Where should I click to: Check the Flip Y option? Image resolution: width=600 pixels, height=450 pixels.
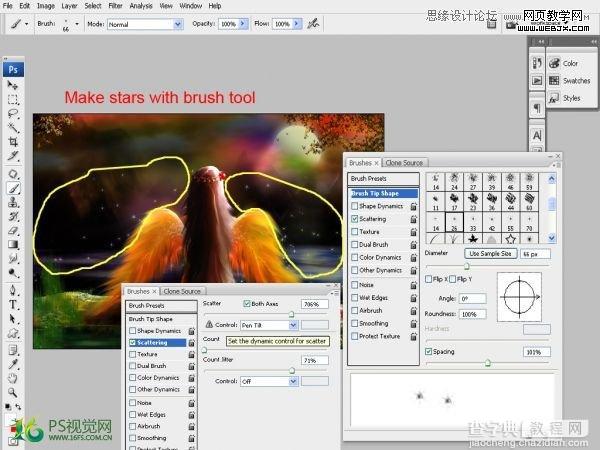click(453, 279)
